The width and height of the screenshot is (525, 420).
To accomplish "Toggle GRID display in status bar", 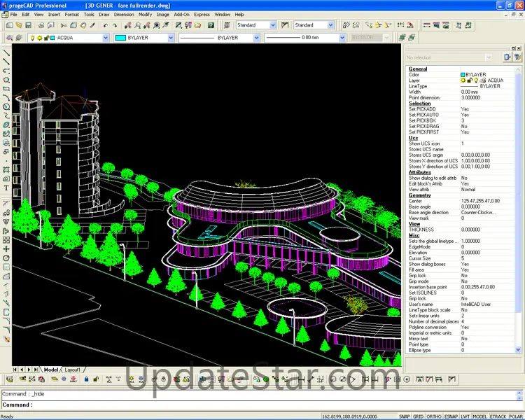I will point(418,416).
